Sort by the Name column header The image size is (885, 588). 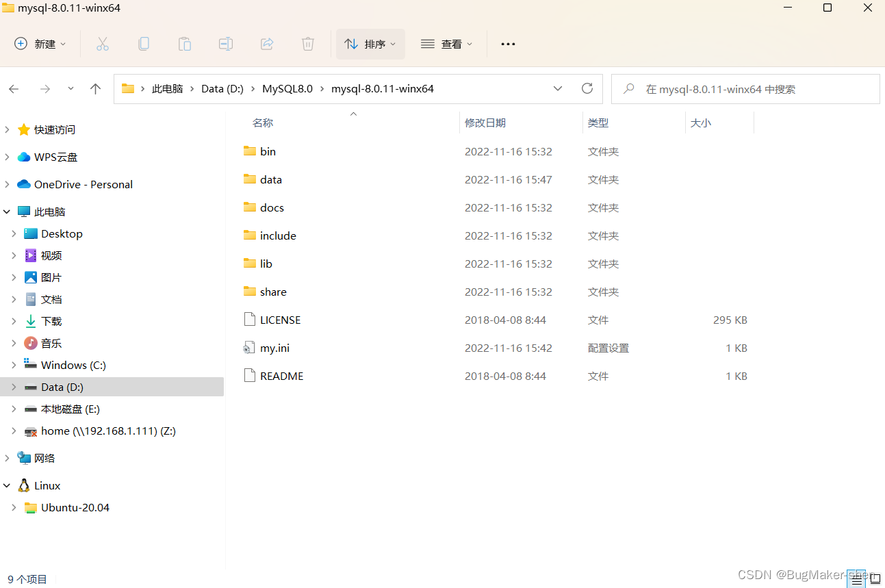click(263, 123)
